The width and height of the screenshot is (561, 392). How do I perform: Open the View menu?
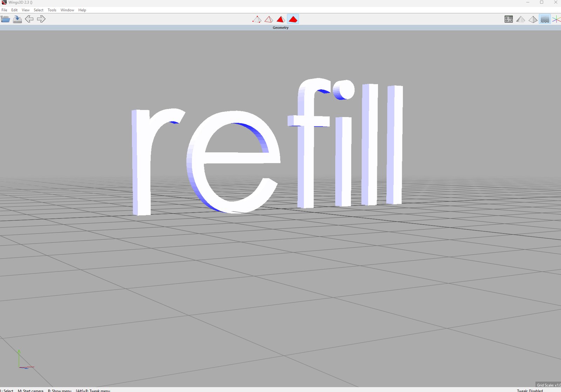click(26, 10)
